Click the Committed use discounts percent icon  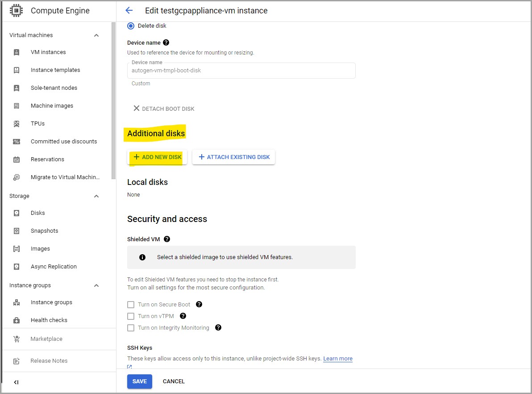coord(16,142)
